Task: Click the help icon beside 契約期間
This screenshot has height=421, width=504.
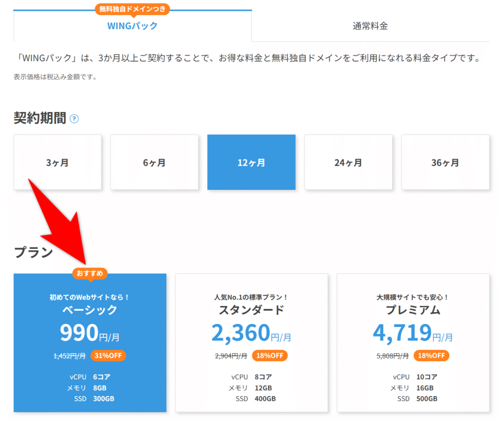Action: pos(74,119)
